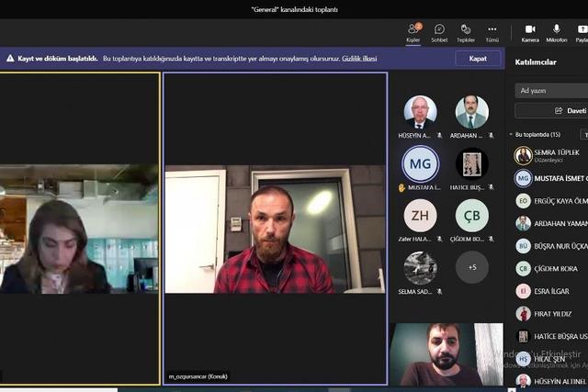Click the m_ozgursancar (Konuk) video tile

[x=276, y=229]
